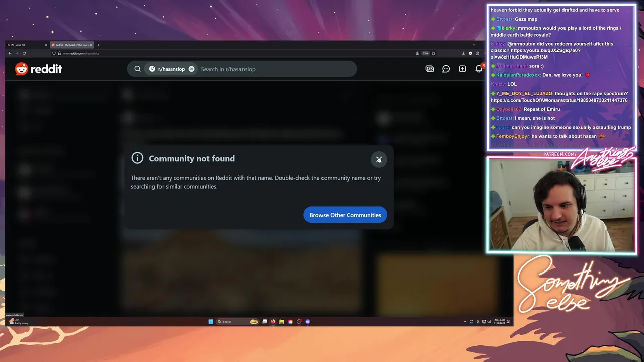Click the 210% zoom level indicator
The height and width of the screenshot is (362, 644).
point(425,53)
